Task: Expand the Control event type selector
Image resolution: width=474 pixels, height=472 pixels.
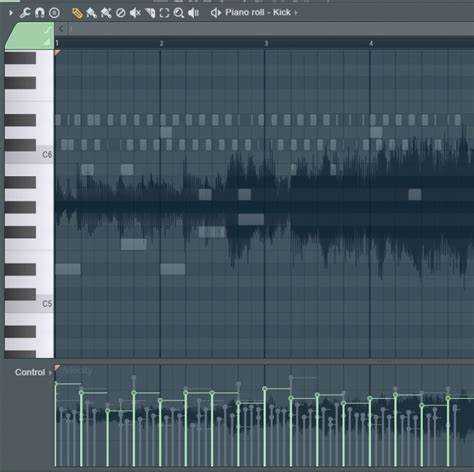Action: (33, 372)
